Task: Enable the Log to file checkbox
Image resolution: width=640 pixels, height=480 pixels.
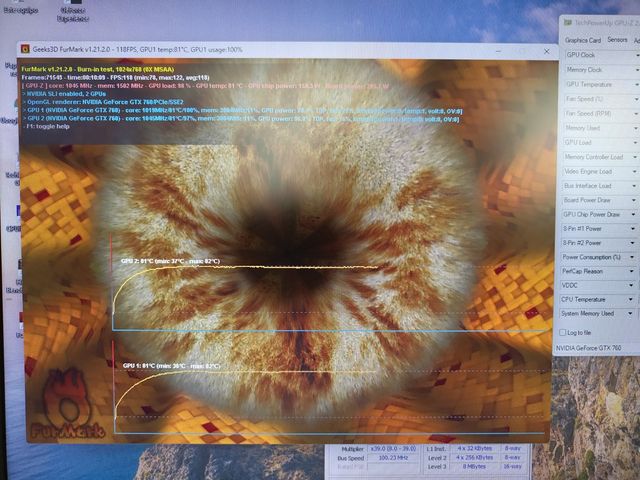Action: point(561,331)
